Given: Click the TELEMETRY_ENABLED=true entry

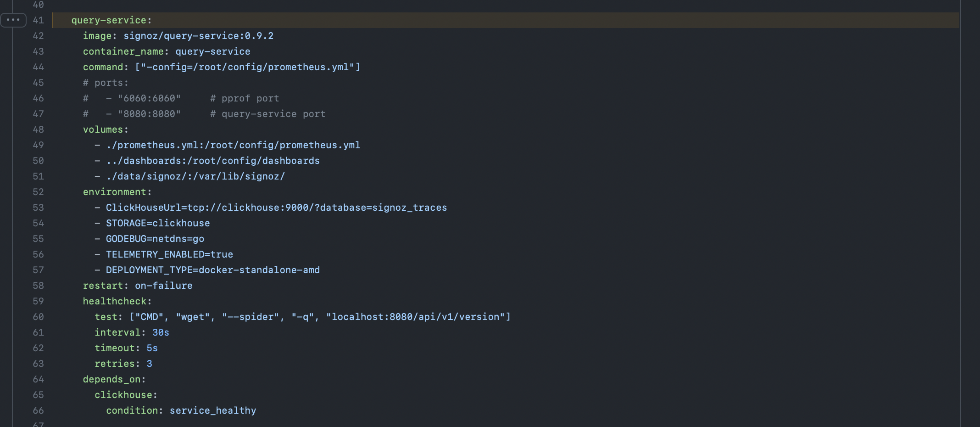Looking at the screenshot, I should [x=170, y=254].
